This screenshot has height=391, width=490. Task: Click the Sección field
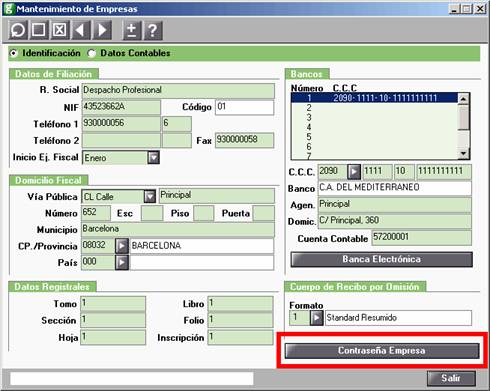pyautogui.click(x=113, y=320)
